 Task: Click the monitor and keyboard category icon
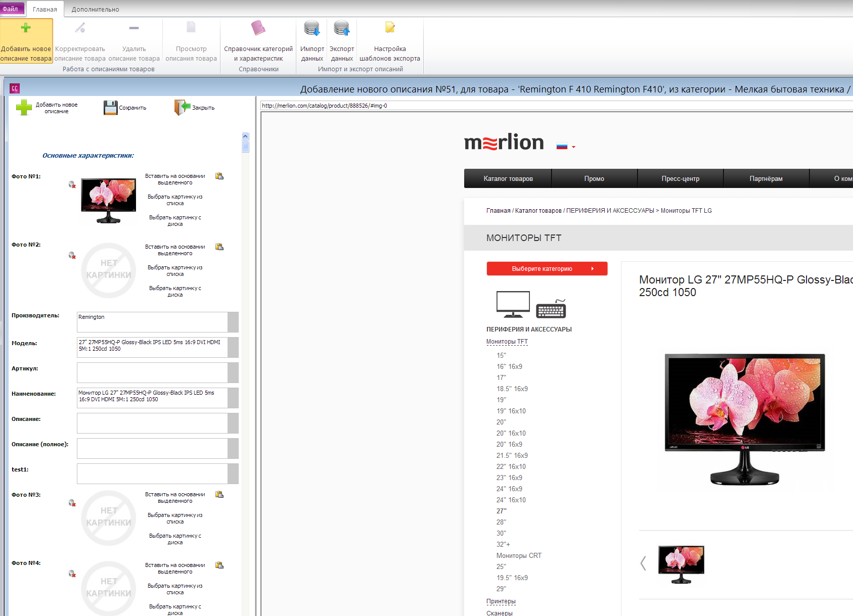(531, 304)
